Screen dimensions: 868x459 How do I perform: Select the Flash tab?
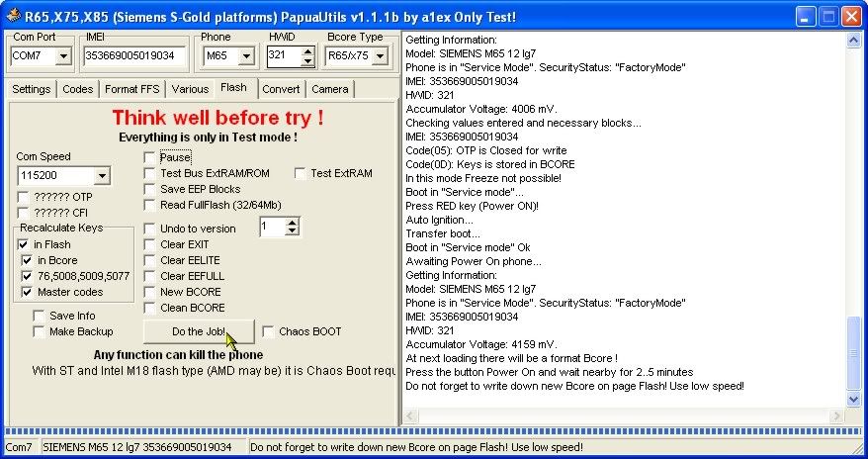233,87
